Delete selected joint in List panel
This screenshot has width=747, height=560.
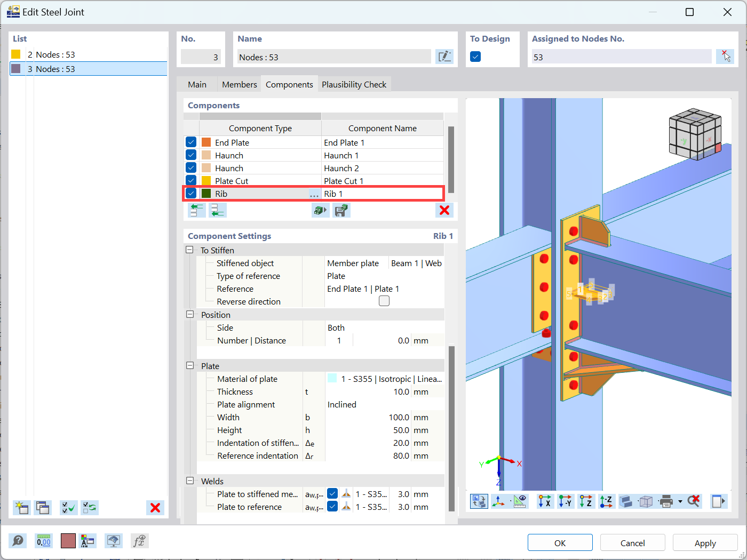(x=155, y=508)
